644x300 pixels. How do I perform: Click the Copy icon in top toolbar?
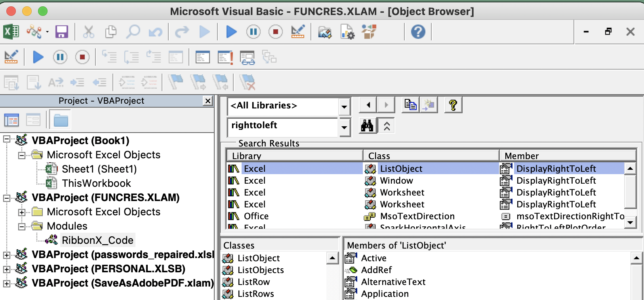(111, 31)
